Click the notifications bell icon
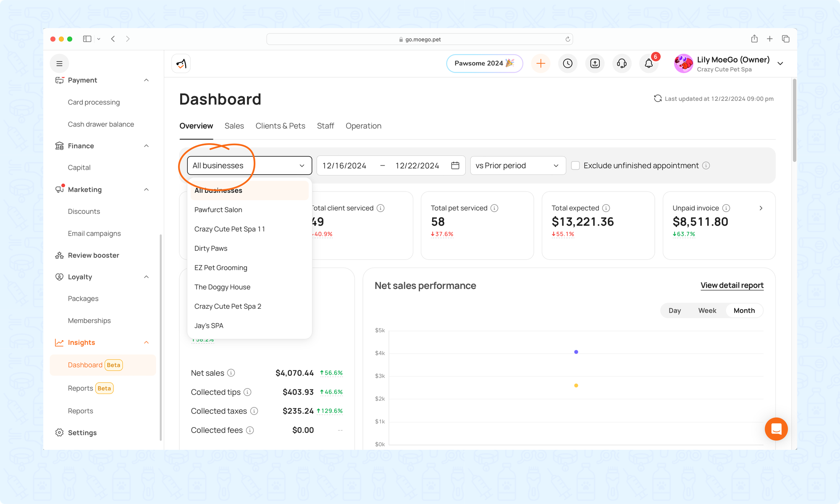 (x=648, y=63)
